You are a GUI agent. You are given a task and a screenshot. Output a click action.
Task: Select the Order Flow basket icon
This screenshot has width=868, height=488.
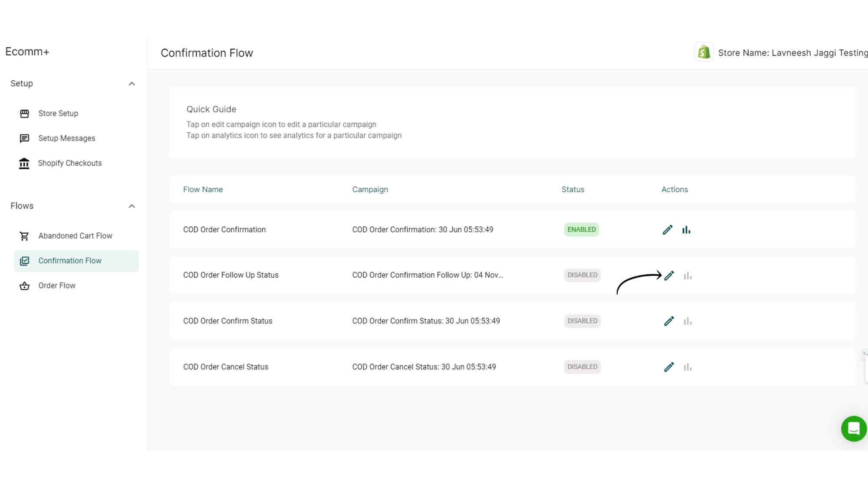[x=24, y=286]
